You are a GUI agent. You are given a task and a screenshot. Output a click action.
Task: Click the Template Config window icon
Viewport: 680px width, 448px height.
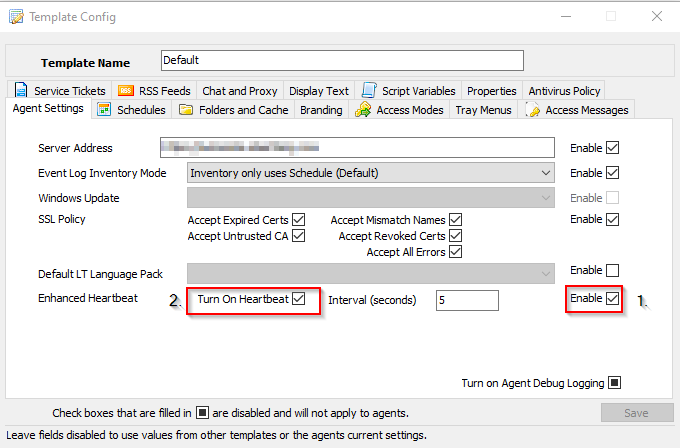[15, 17]
